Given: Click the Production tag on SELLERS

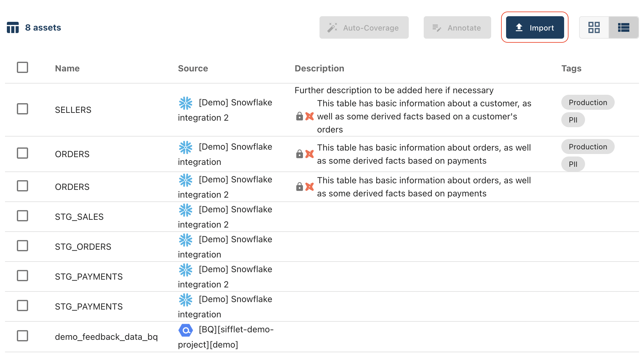Looking at the screenshot, I should 588,103.
